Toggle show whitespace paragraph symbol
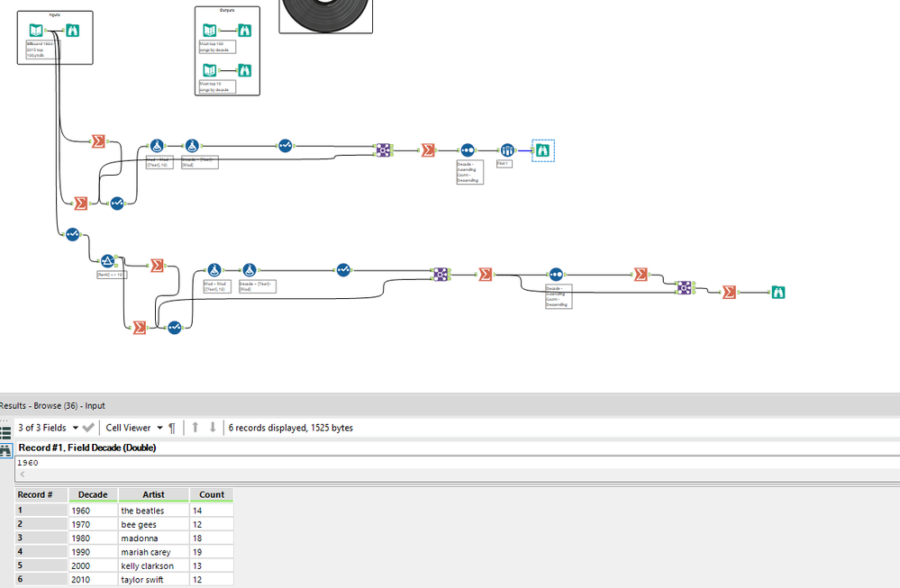900x588 pixels. coord(172,428)
